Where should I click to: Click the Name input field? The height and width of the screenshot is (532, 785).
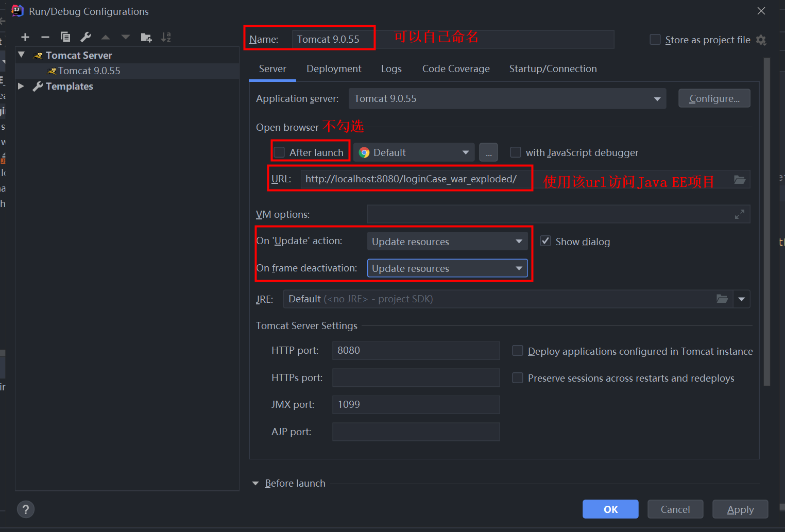click(453, 39)
